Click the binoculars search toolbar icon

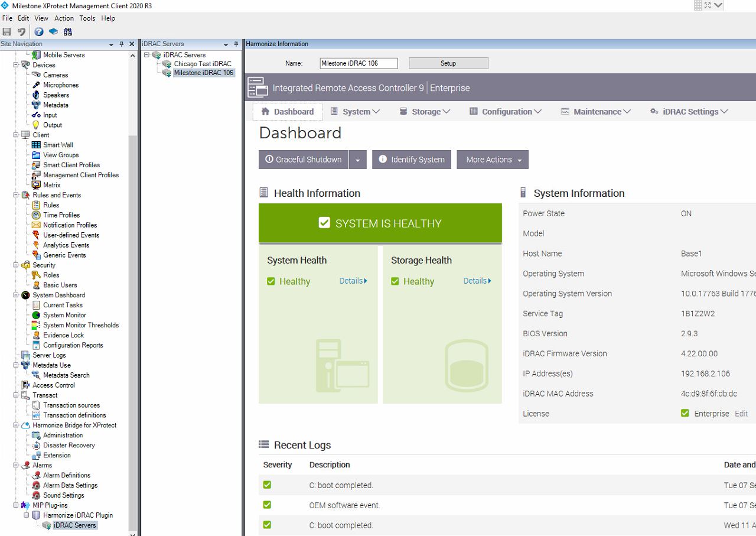[68, 31]
